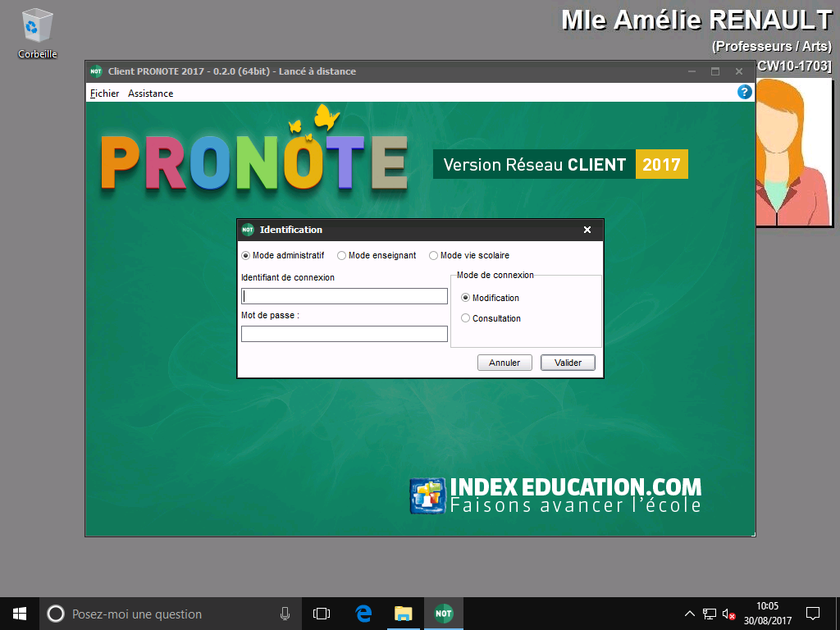Launch Microsoft Edge from the taskbar
Screen dimensions: 840x630
point(363,614)
